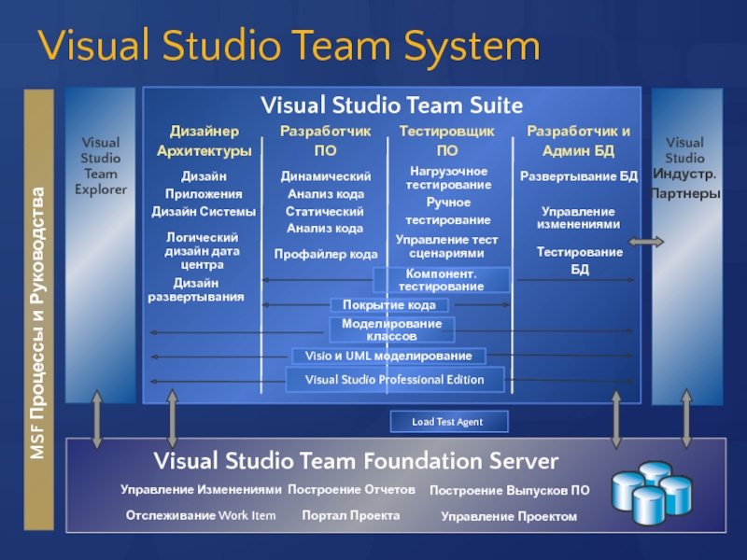The image size is (747, 560).
Task: Click the Отслеживание Work Item text
Action: coord(201,515)
